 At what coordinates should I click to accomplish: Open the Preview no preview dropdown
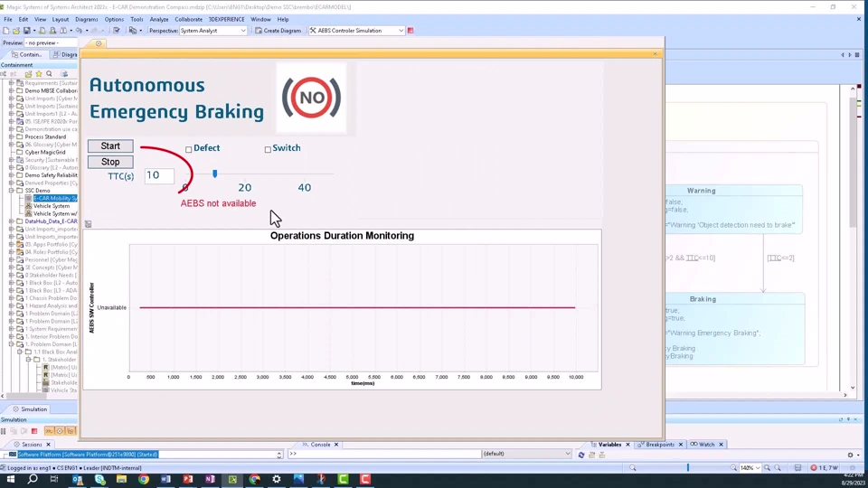pyautogui.click(x=50, y=42)
